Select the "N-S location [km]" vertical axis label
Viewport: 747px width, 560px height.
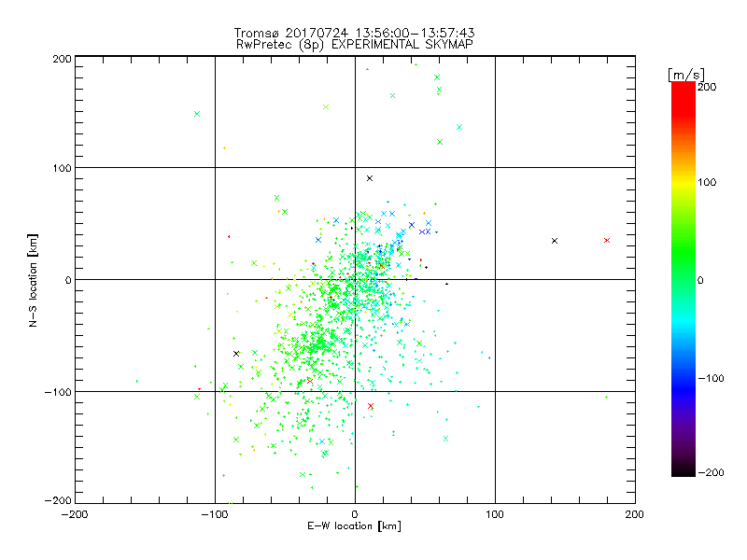pos(33,280)
